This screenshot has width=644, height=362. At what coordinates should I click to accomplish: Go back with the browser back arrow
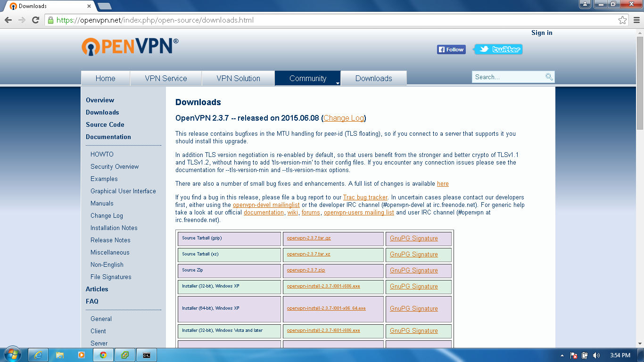coord(8,20)
